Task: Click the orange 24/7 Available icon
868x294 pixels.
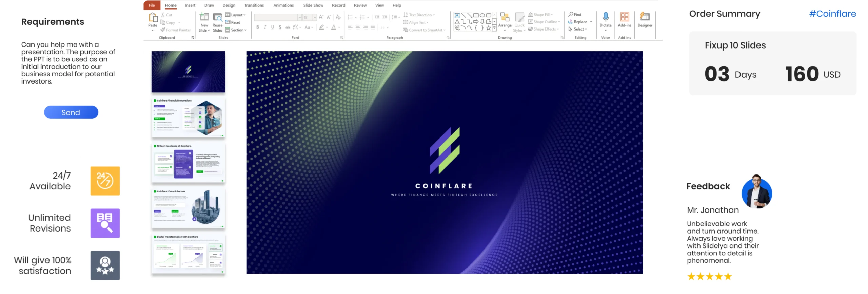Action: pyautogui.click(x=105, y=181)
